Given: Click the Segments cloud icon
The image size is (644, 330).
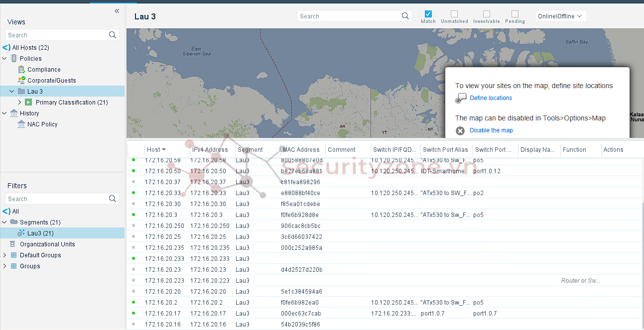Looking at the screenshot, I should tap(14, 222).
